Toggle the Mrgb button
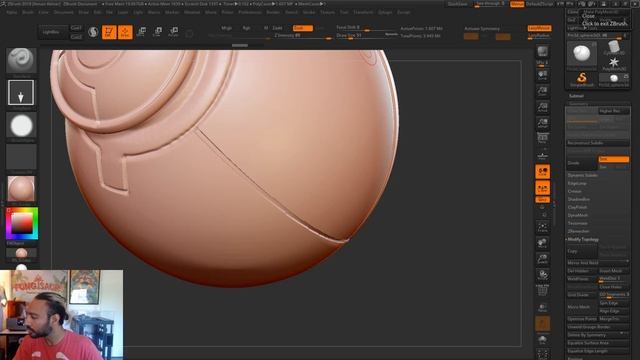 click(227, 28)
